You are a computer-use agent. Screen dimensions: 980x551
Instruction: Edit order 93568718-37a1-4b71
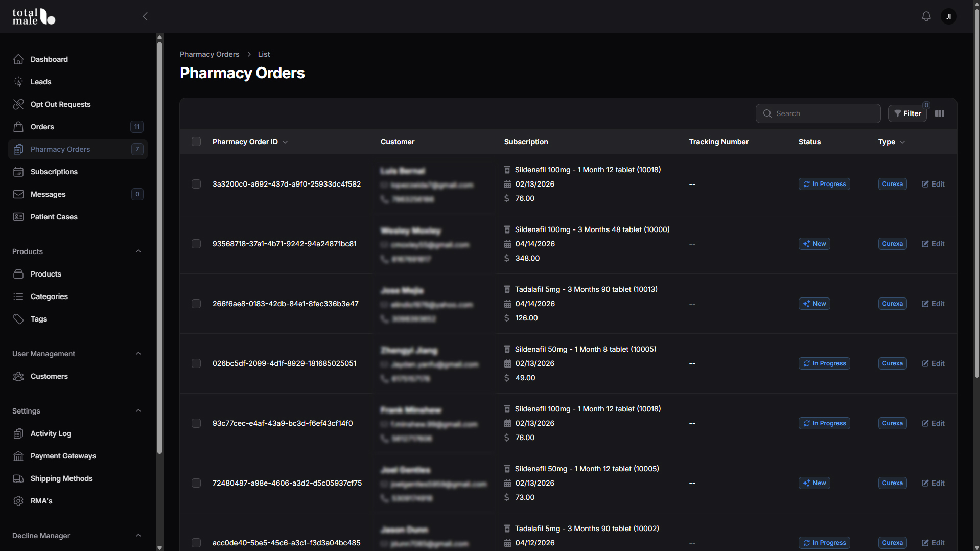tap(933, 244)
